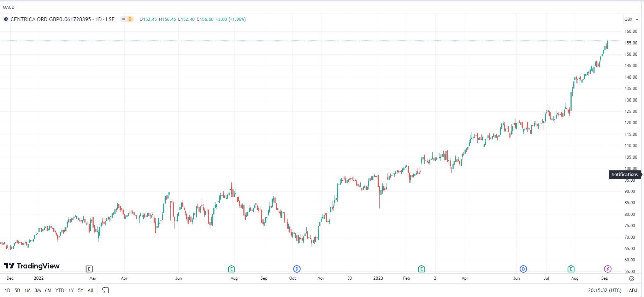Open the go to date calendar icon
Screen dimensions: 644x297
point(105,290)
